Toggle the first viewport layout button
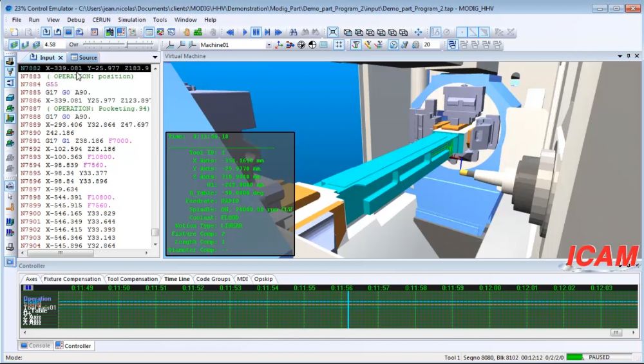The height and width of the screenshot is (364, 644). [x=452, y=45]
